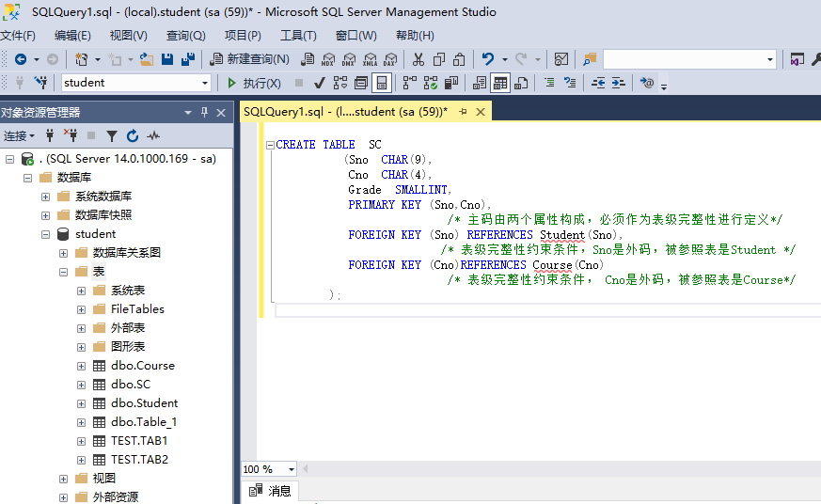Expand the dbo.Course table node
Image resolution: width=821 pixels, height=504 pixels.
[x=81, y=366]
